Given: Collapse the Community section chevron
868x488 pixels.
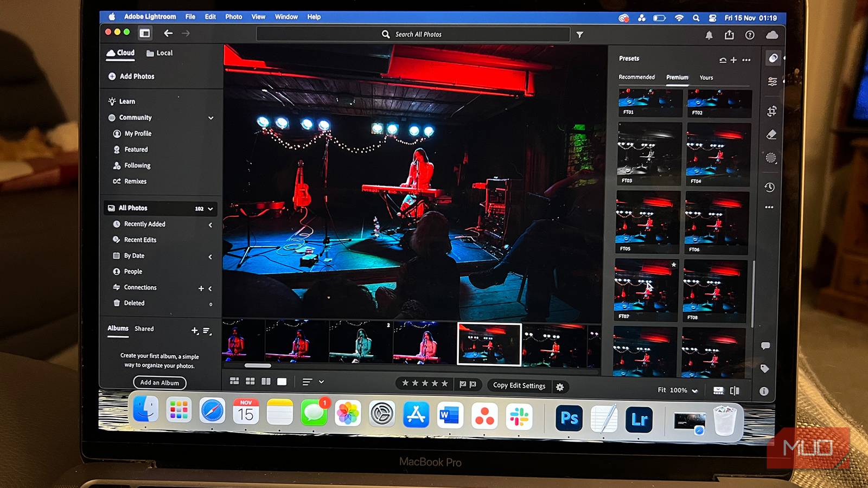Looking at the screenshot, I should (x=210, y=118).
